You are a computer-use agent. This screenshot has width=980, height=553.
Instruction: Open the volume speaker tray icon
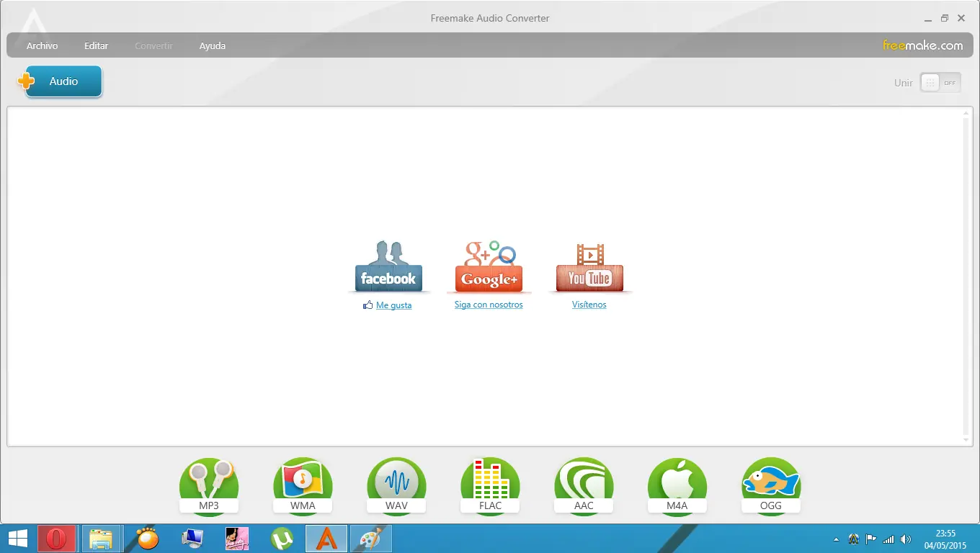pyautogui.click(x=906, y=539)
